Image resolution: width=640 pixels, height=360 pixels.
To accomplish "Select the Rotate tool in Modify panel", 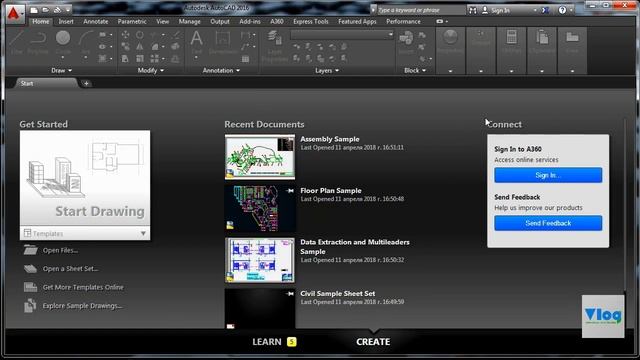I will point(140,35).
